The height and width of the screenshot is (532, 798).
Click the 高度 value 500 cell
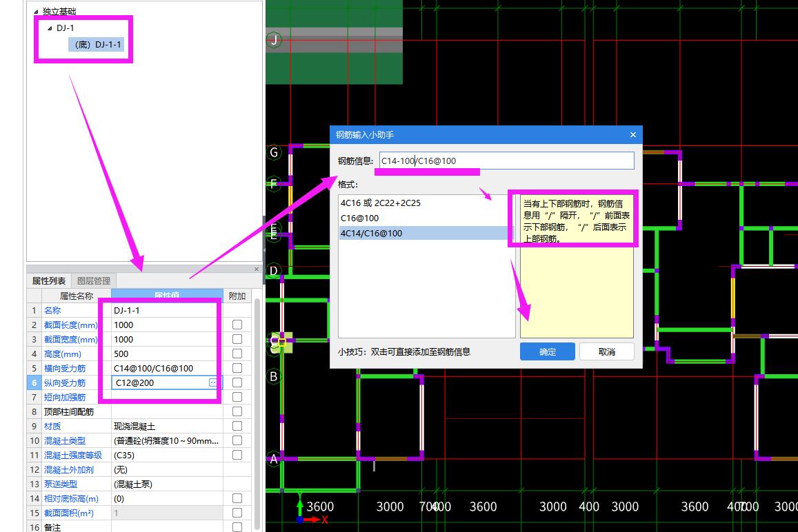(167, 354)
